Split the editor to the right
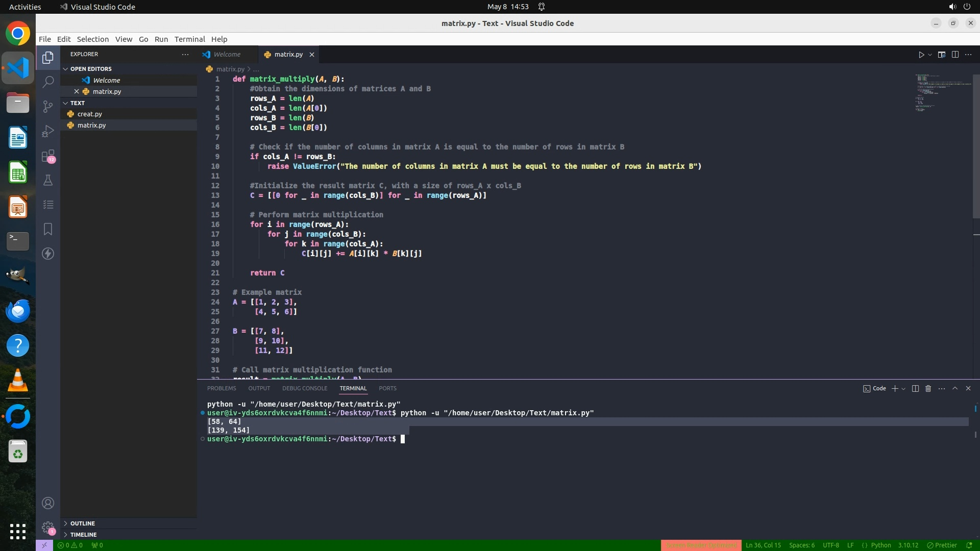This screenshot has width=980, height=551. point(955,55)
